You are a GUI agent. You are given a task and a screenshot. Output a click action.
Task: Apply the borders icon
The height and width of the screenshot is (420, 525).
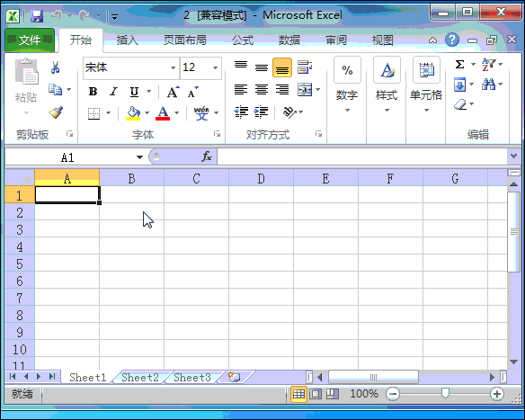(x=93, y=113)
